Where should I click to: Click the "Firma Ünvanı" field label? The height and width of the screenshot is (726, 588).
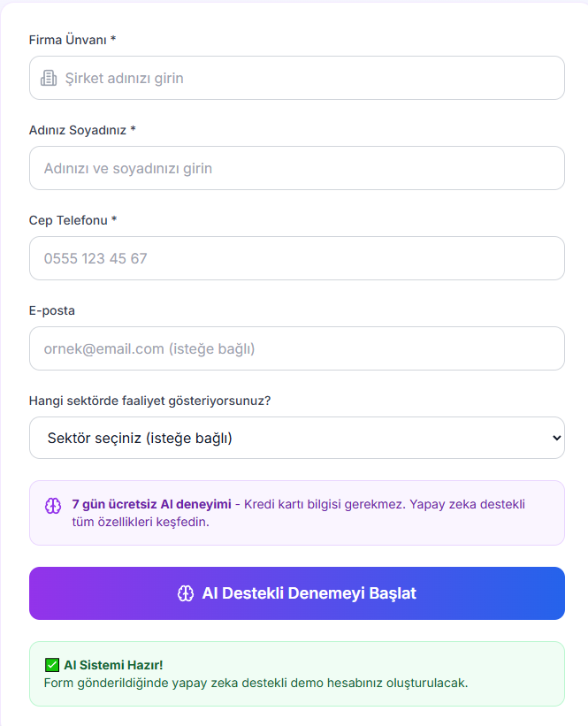pos(68,40)
